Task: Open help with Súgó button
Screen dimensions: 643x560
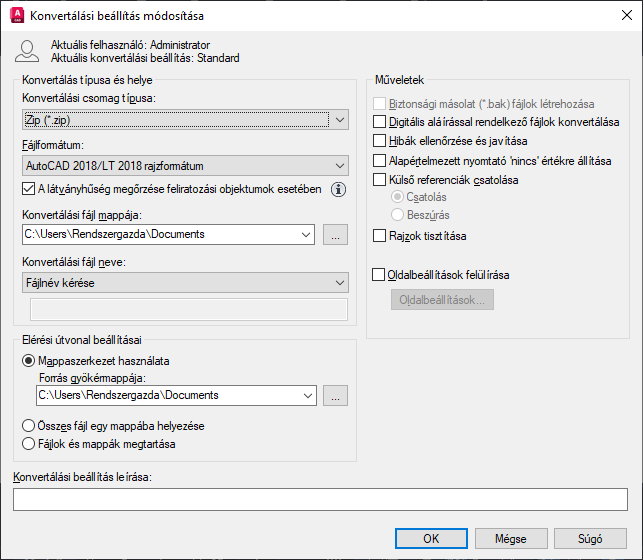Action: pos(590,538)
